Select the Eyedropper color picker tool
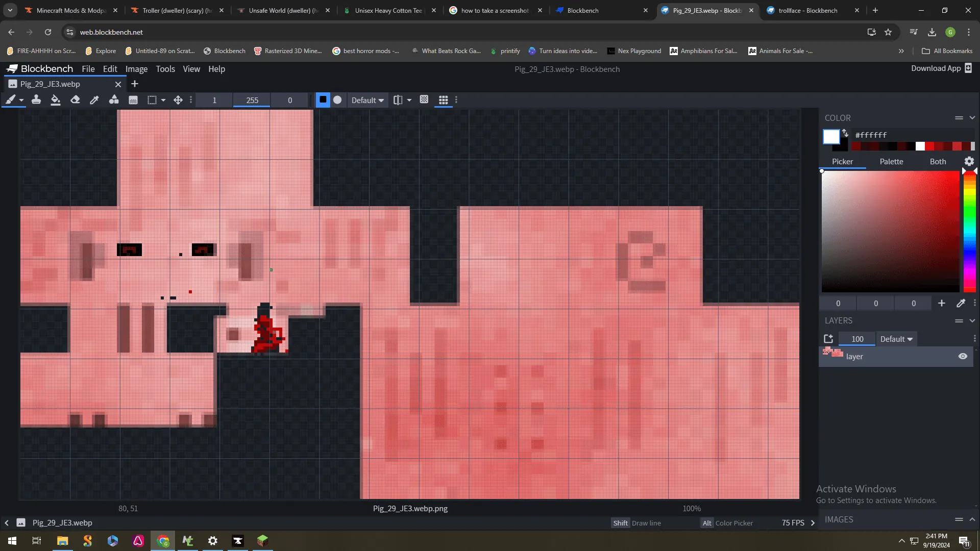The height and width of the screenshot is (551, 980). (x=94, y=100)
